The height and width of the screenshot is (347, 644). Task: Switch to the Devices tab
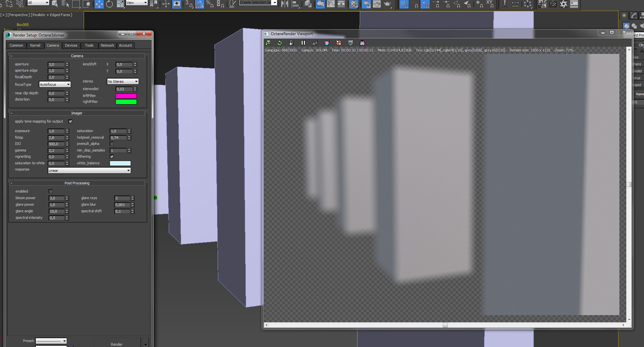pos(71,45)
